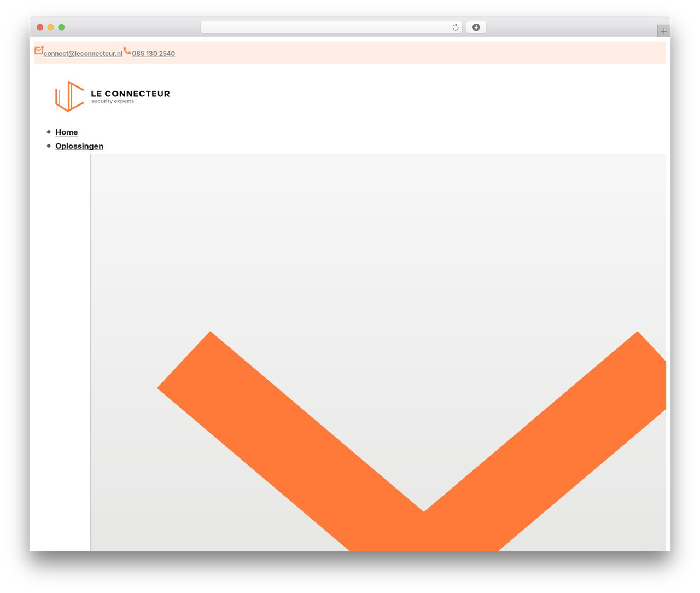Add a new browser tab
700x593 pixels.
pyautogui.click(x=663, y=31)
